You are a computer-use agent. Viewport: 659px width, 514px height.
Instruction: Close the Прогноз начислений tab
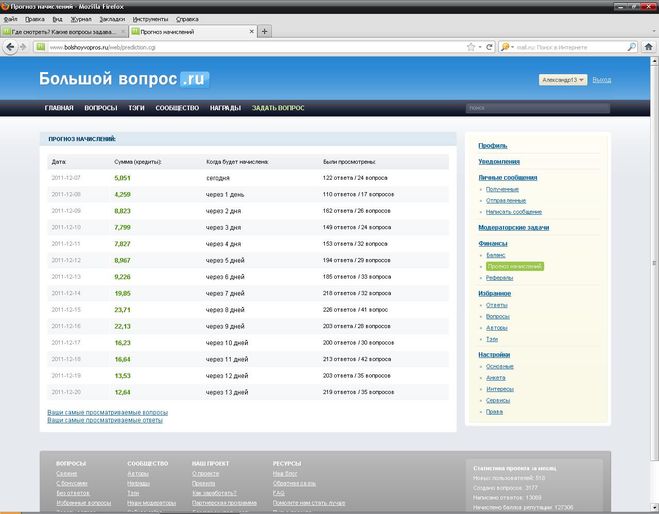(x=251, y=32)
